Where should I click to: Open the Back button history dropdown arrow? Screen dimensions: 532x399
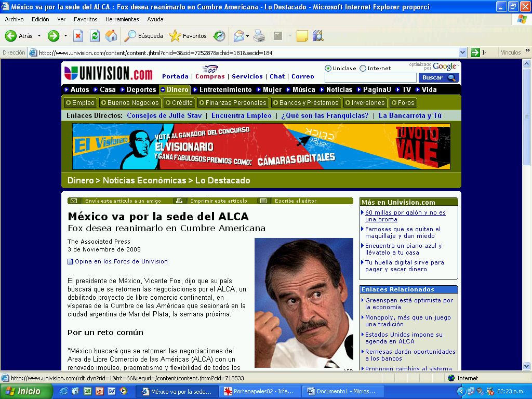pyautogui.click(x=39, y=36)
